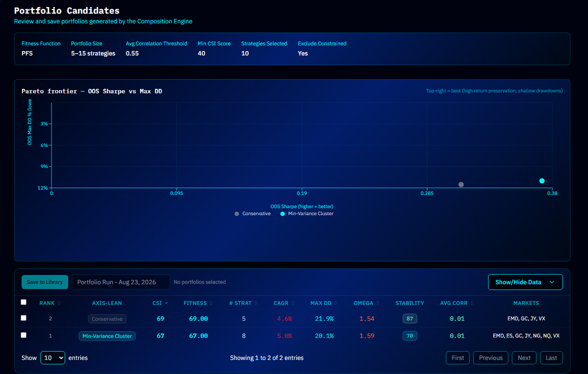This screenshot has width=588, height=374.
Task: Sort by the OMEGA column arrows
Action: click(x=378, y=303)
